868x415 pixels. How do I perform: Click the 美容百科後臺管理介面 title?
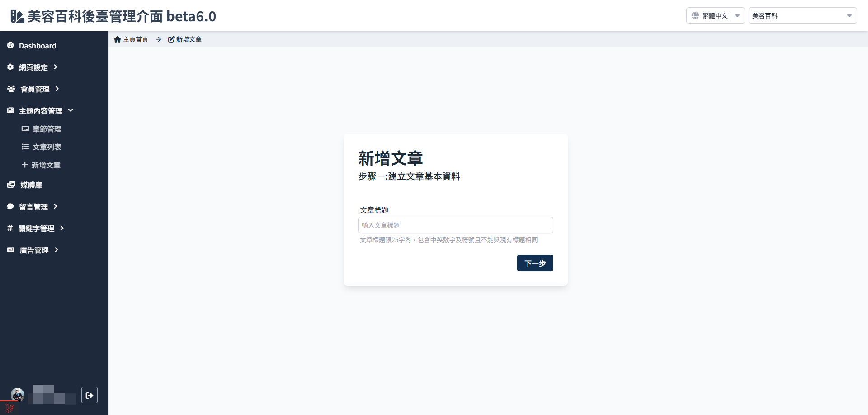122,16
